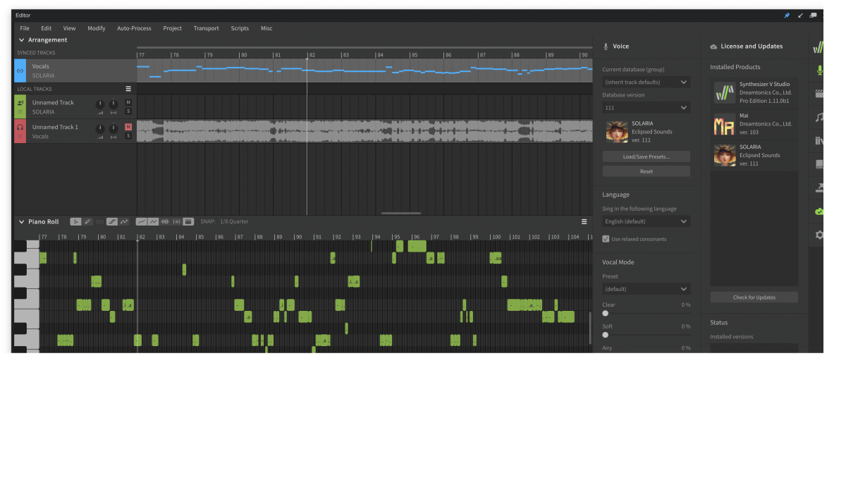Click the volume knob on green Unnamed Track
846x504 pixels.
99,104
